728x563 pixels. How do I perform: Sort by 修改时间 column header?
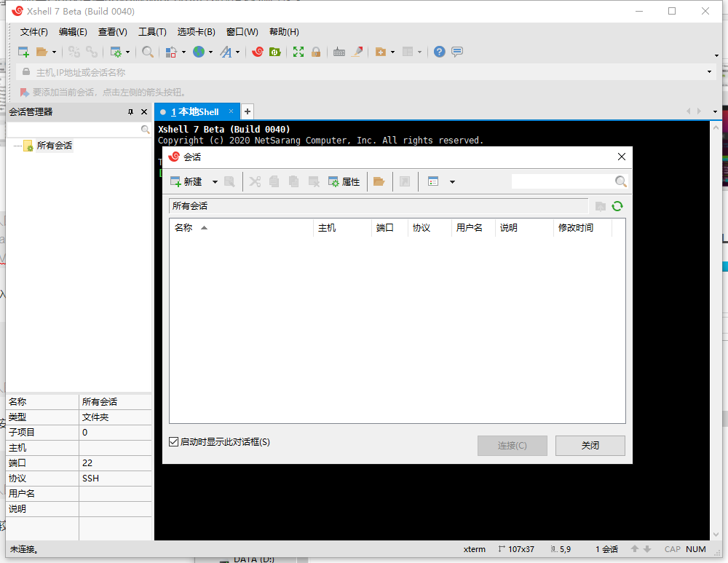pos(582,228)
